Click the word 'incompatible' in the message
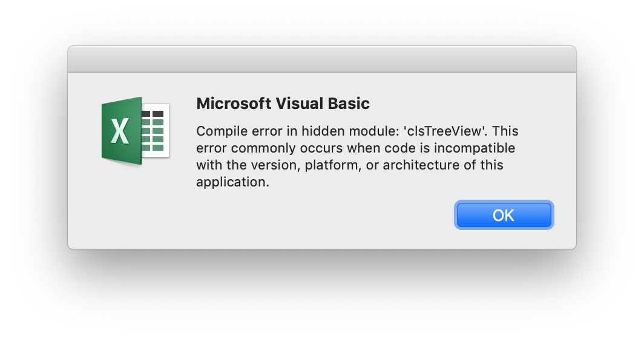 [x=475, y=148]
